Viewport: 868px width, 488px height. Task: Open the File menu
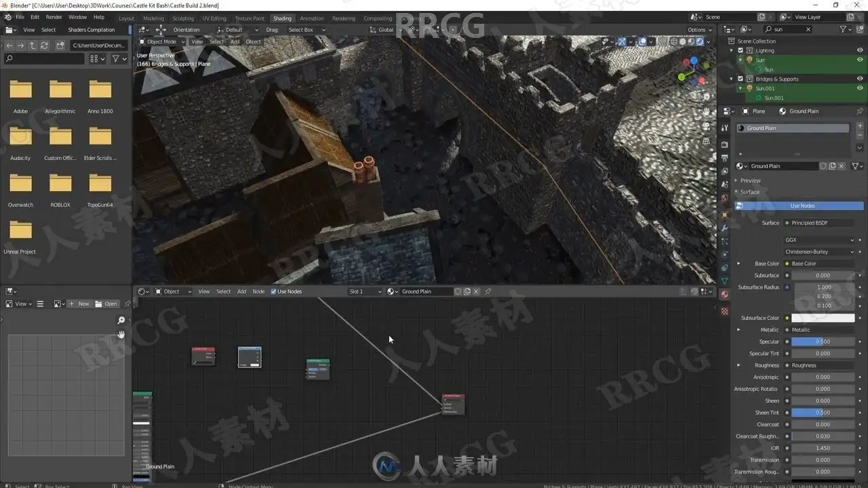[20, 17]
